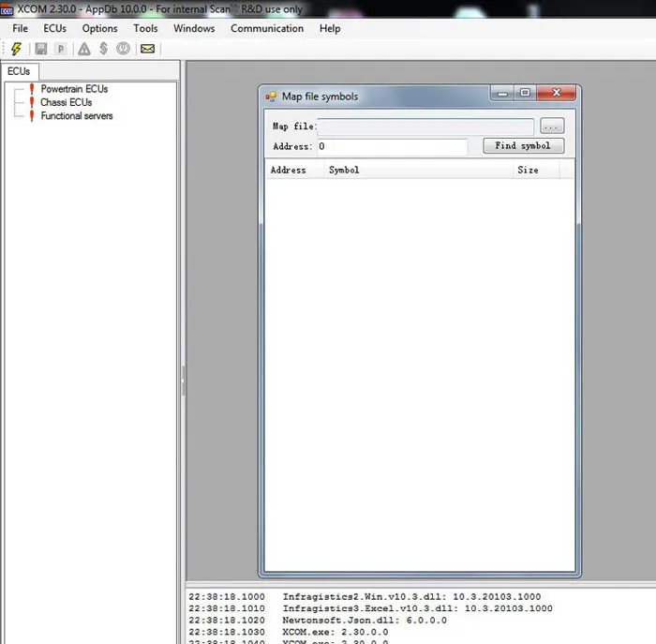Click the yellow envelope toolbar icon
The height and width of the screenshot is (644, 656).
tap(147, 49)
